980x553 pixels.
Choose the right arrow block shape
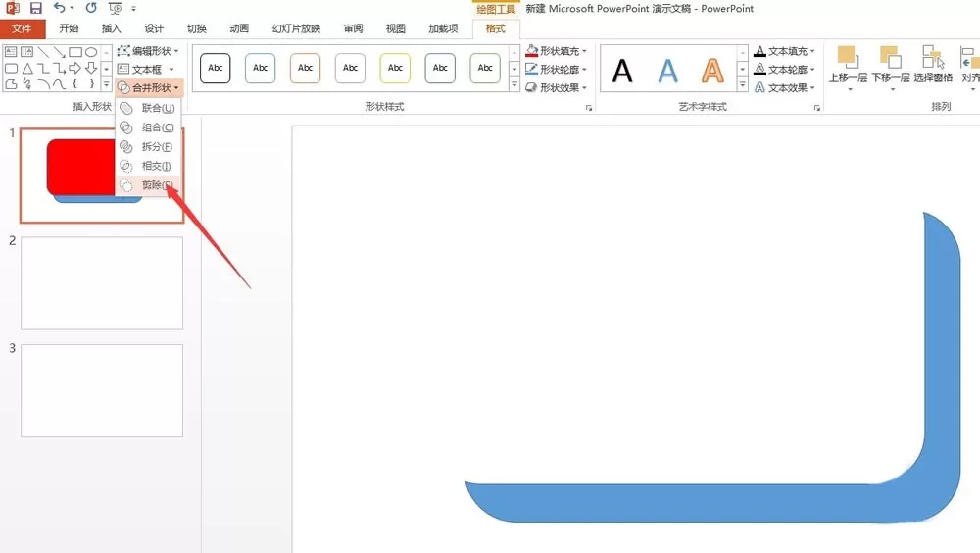click(x=75, y=69)
